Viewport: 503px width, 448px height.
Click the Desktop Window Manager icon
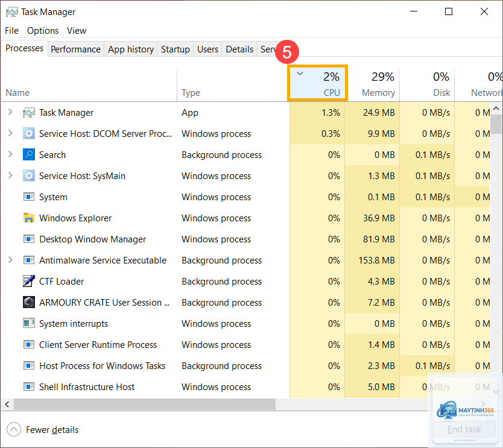click(29, 239)
